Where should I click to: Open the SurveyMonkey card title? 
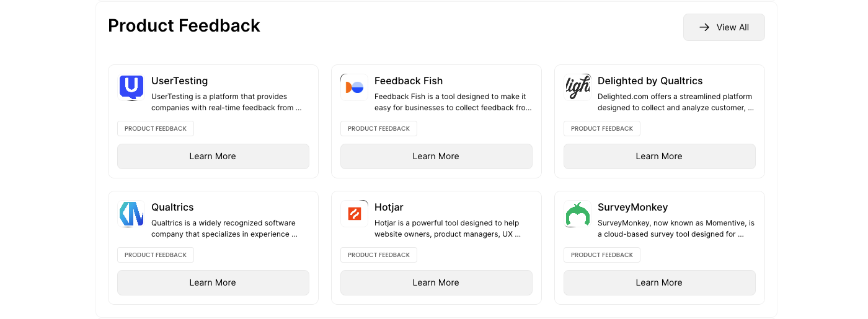[632, 208]
